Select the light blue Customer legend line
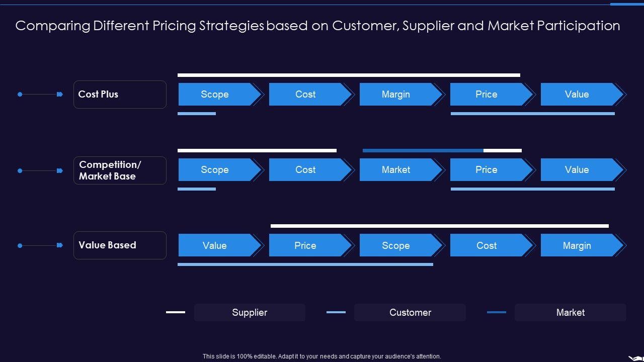 point(336,312)
